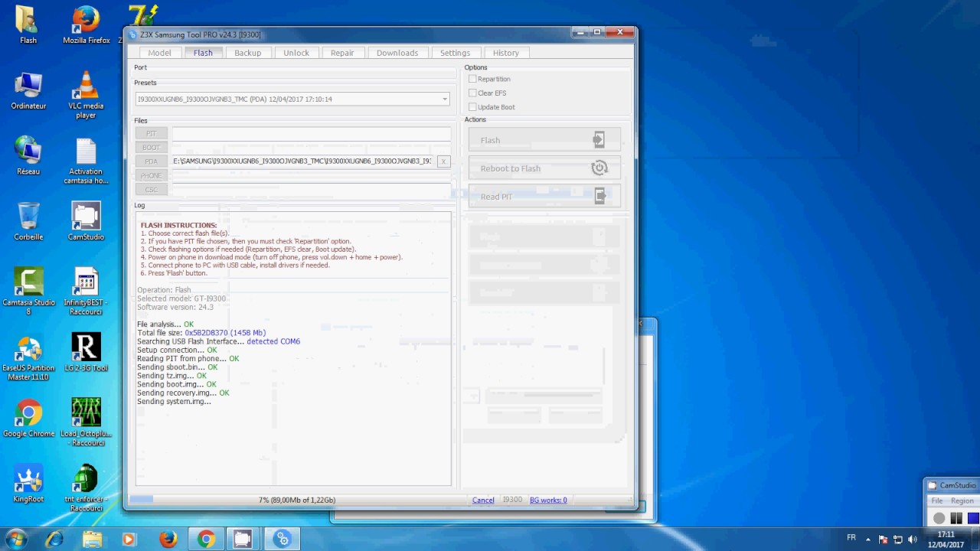
Task: Open Réseau network icon
Action: pos(28,156)
